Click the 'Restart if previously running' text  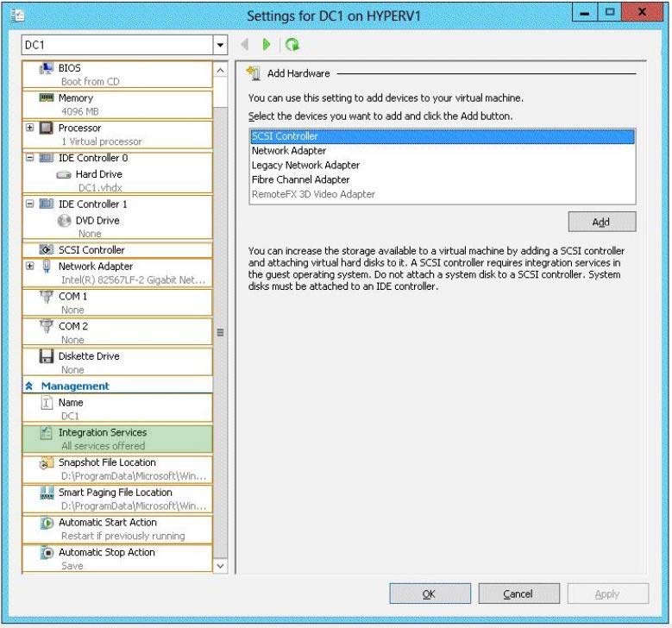point(123,536)
